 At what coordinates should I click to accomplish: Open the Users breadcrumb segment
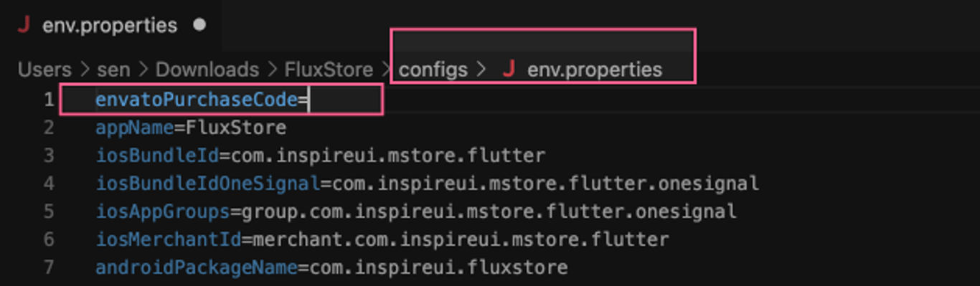(x=44, y=70)
